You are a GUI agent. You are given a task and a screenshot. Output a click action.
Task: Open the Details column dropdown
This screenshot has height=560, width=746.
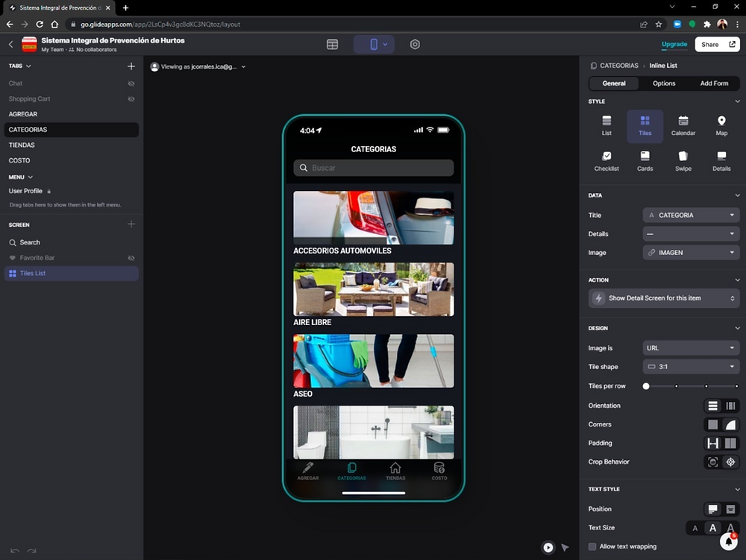(691, 234)
